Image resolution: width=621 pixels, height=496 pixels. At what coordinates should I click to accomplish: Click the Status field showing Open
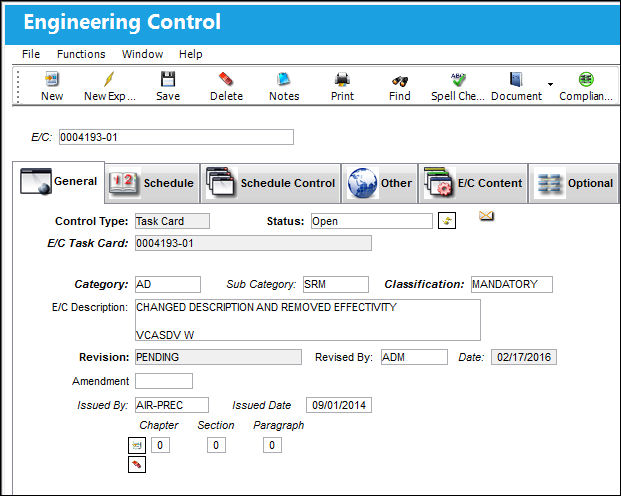371,221
